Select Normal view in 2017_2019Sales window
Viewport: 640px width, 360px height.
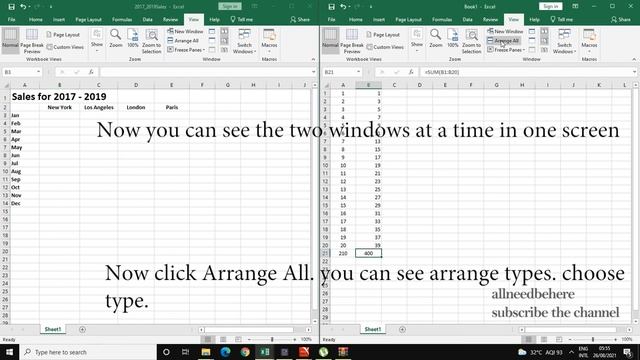(x=10, y=41)
